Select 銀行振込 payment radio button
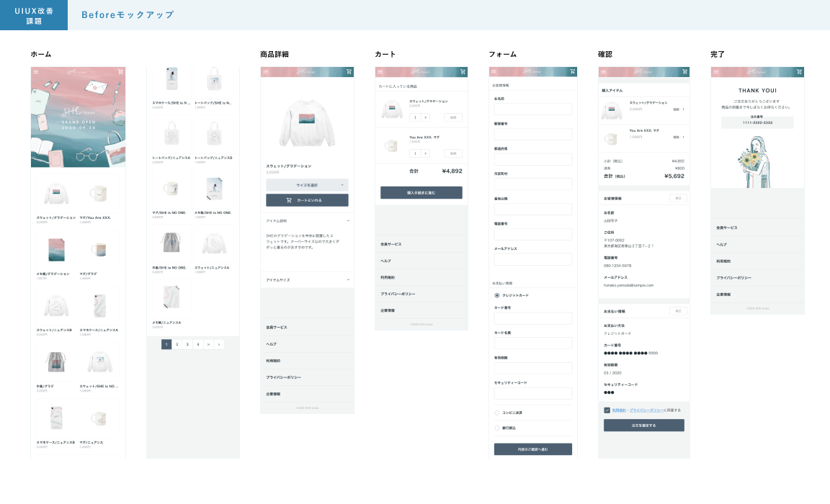Viewport: 830px width, 504px height. coord(497,428)
